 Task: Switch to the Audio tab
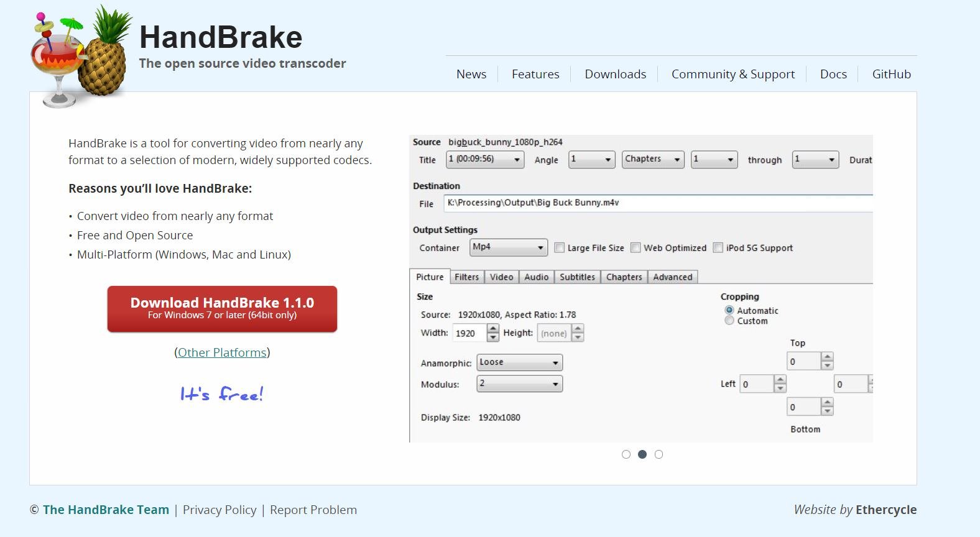point(536,277)
